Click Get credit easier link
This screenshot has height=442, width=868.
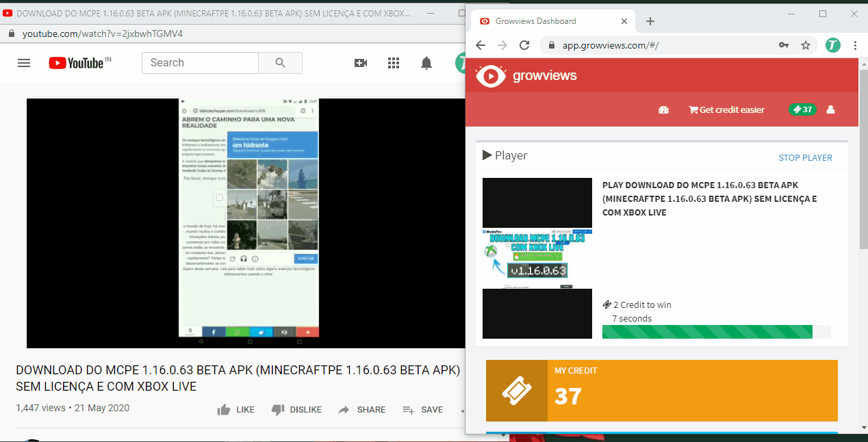(726, 109)
